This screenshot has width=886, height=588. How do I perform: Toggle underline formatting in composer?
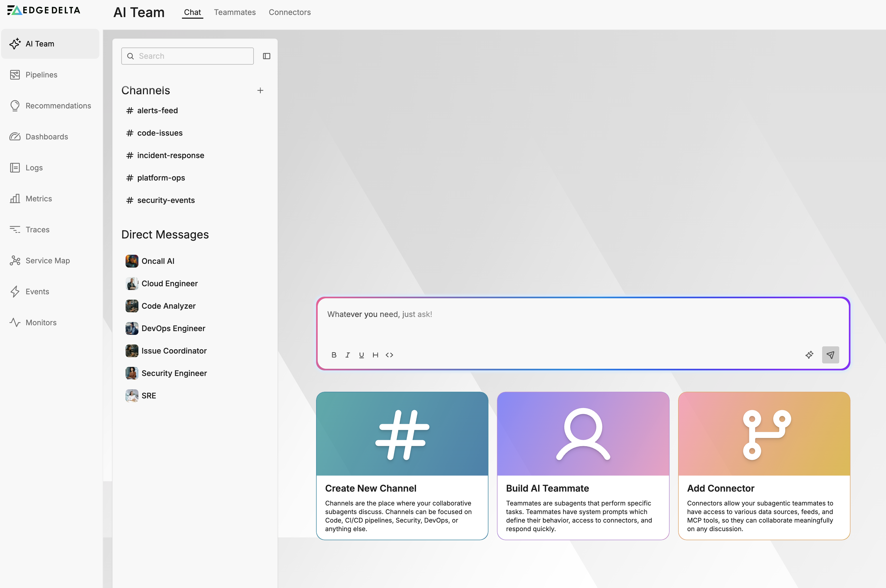(x=361, y=355)
